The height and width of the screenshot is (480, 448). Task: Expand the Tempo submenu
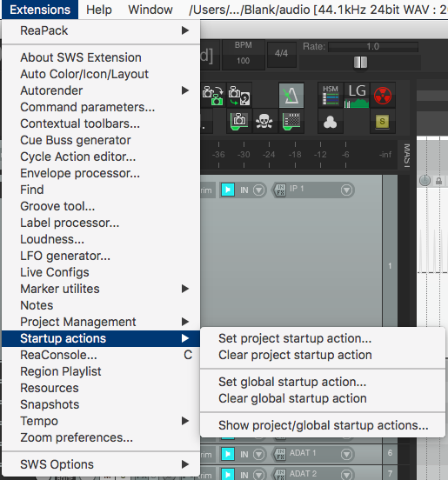click(x=101, y=421)
